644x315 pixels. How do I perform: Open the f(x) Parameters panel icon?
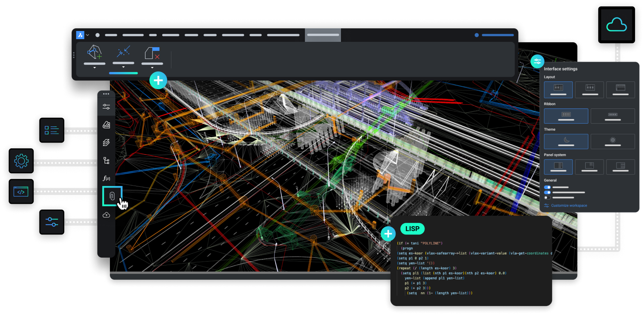[106, 178]
